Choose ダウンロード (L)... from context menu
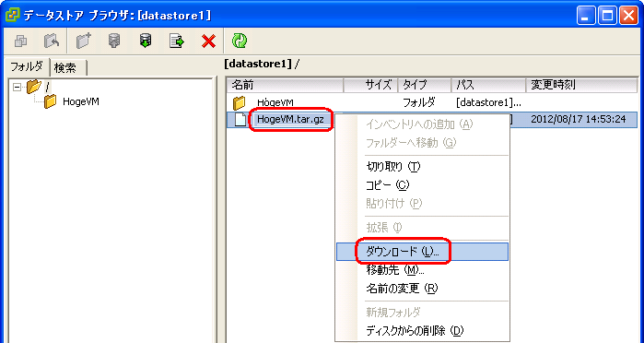 [422, 252]
